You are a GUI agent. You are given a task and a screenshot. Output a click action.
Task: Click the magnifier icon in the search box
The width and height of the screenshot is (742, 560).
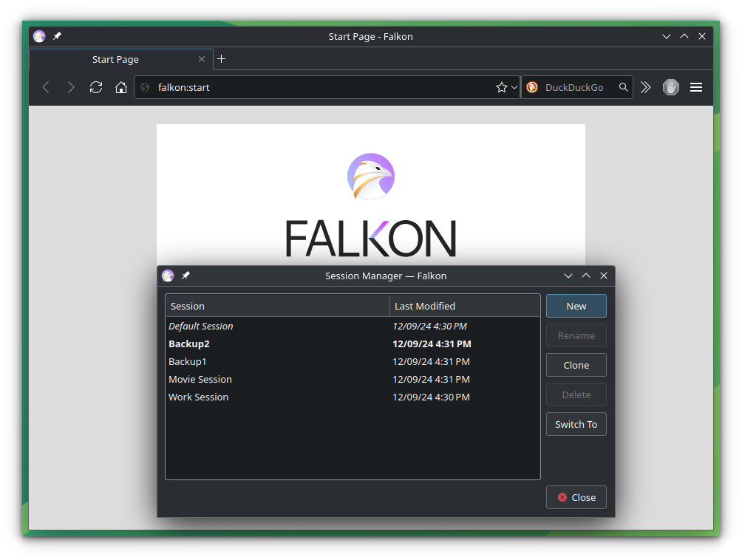coord(622,87)
